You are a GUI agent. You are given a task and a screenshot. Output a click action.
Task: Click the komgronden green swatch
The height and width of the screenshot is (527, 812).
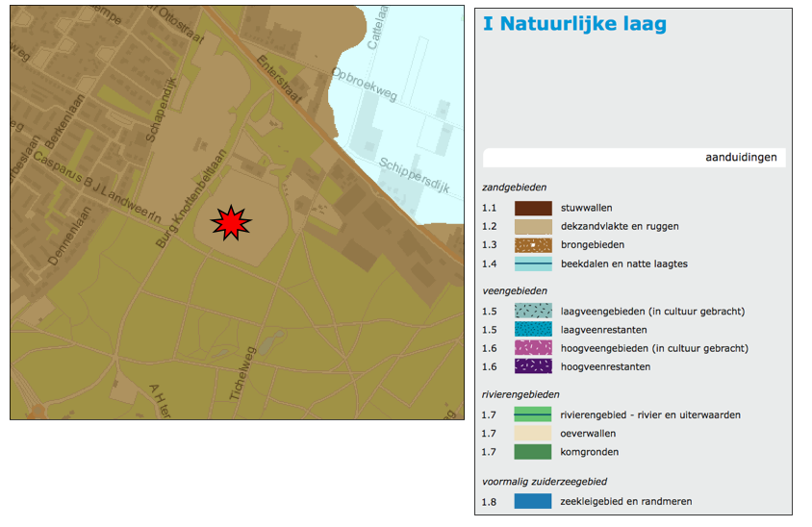pyautogui.click(x=532, y=452)
